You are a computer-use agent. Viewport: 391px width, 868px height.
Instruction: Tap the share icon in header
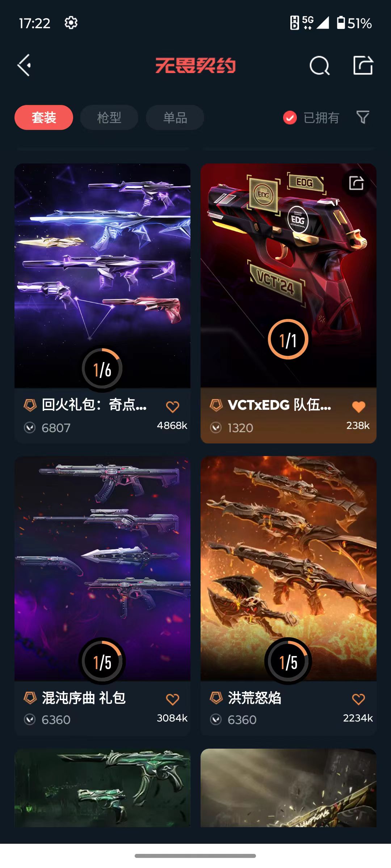[363, 65]
